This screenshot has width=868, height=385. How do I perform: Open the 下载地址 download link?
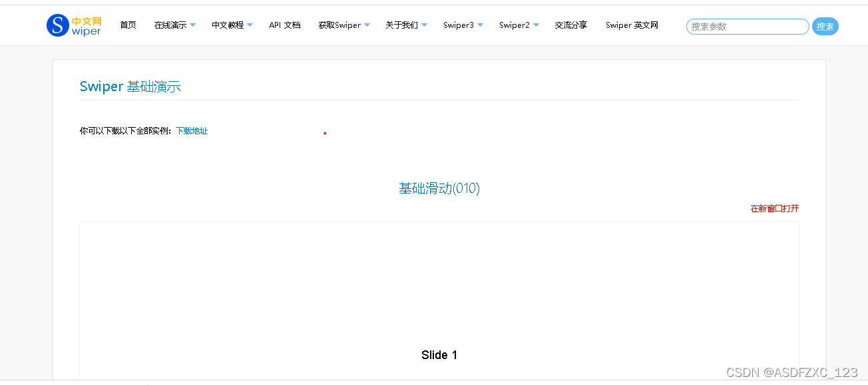(192, 131)
